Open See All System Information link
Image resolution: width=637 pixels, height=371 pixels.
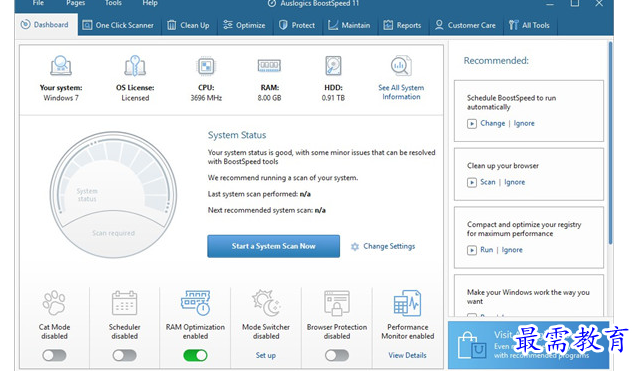pos(401,92)
